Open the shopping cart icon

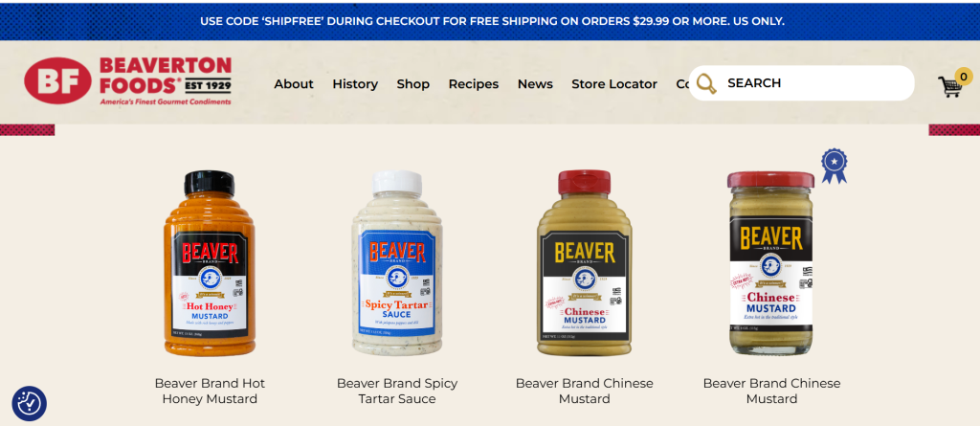[x=949, y=87]
